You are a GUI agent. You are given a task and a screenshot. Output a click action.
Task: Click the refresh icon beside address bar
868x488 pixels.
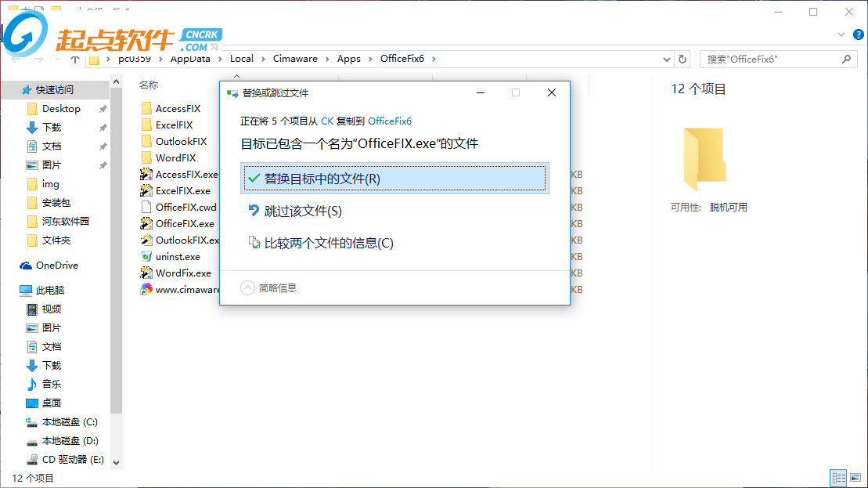click(683, 59)
